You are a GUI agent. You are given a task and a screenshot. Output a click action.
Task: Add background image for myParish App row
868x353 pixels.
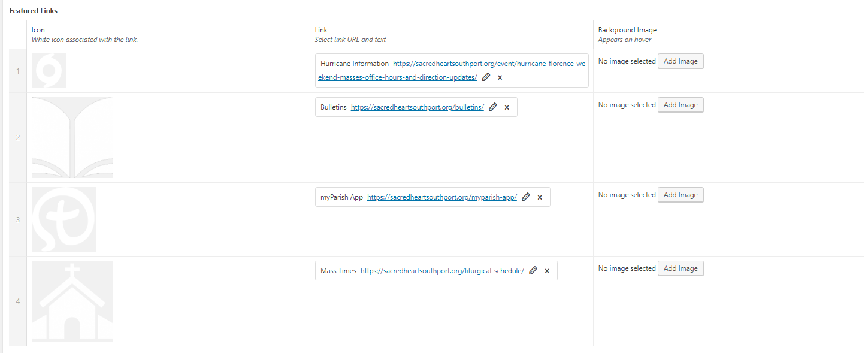tap(681, 195)
